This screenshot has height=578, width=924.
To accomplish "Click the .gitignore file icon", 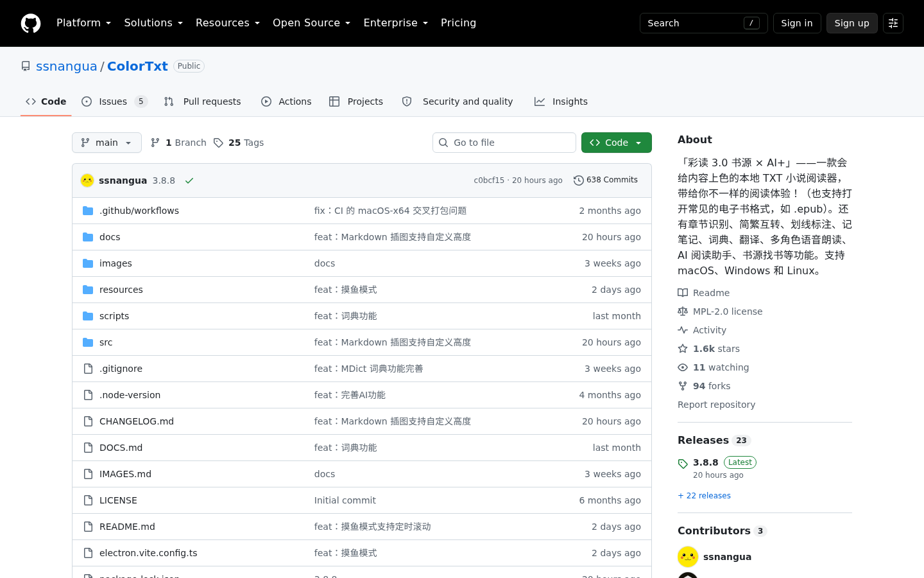I will 88,369.
